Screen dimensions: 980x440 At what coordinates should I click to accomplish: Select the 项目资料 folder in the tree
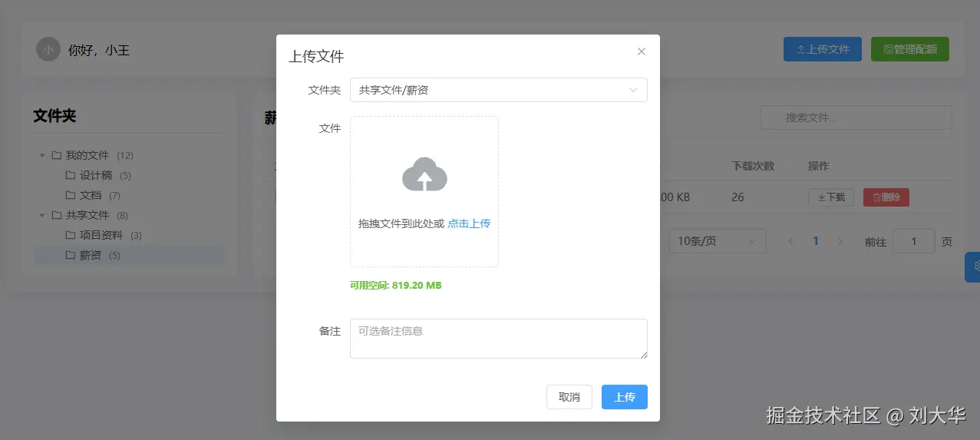coord(129,235)
